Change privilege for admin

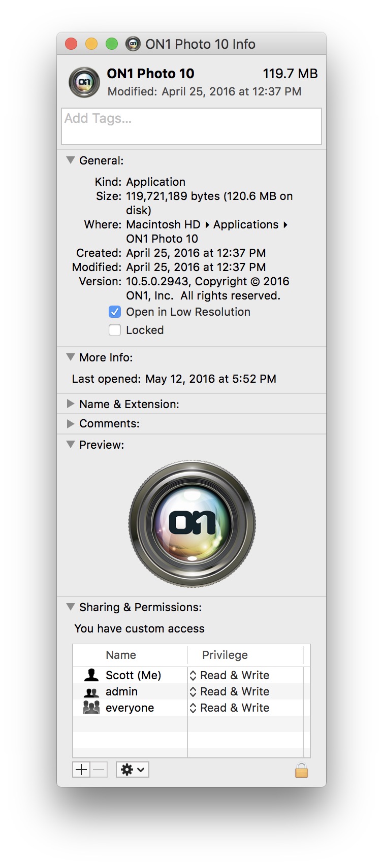(230, 691)
